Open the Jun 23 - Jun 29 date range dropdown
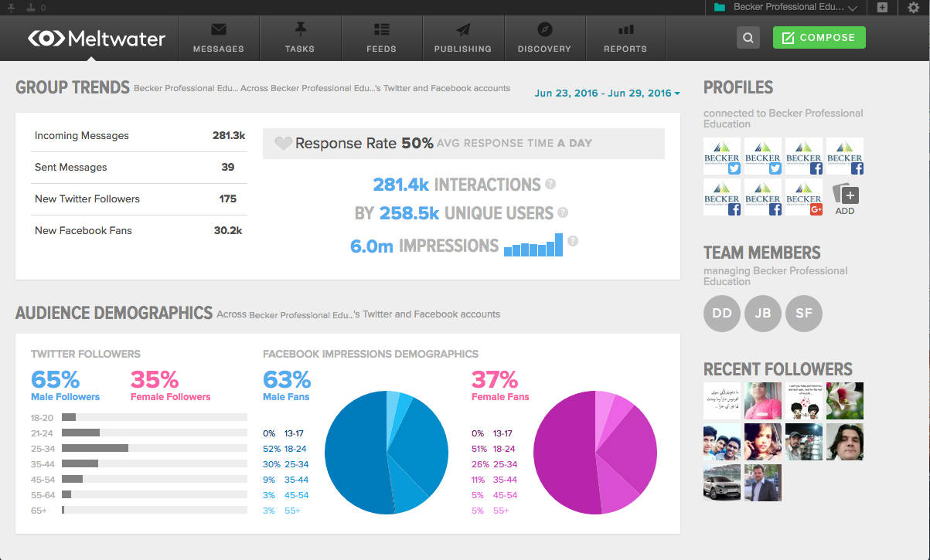Screen dimensions: 930x560 (607, 92)
